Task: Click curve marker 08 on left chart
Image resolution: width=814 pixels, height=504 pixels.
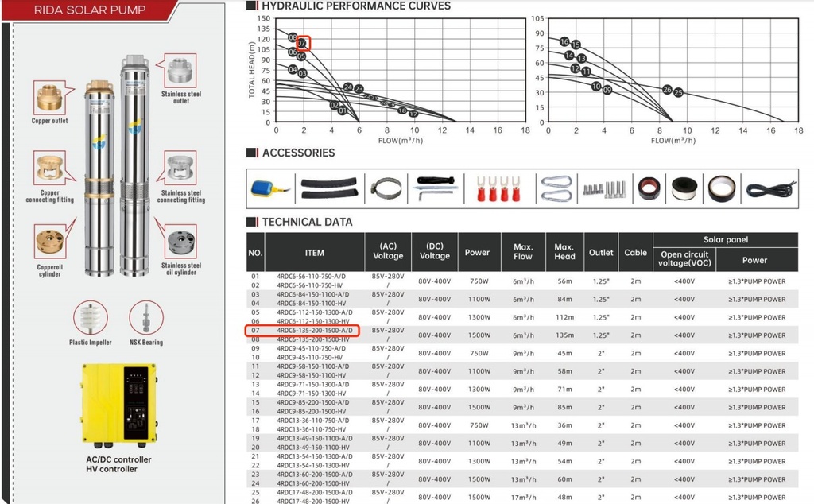Action: 293,37
